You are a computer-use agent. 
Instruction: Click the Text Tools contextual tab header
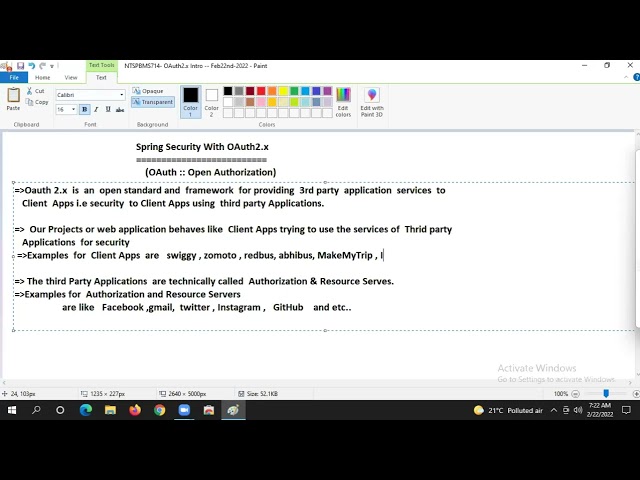click(x=102, y=65)
